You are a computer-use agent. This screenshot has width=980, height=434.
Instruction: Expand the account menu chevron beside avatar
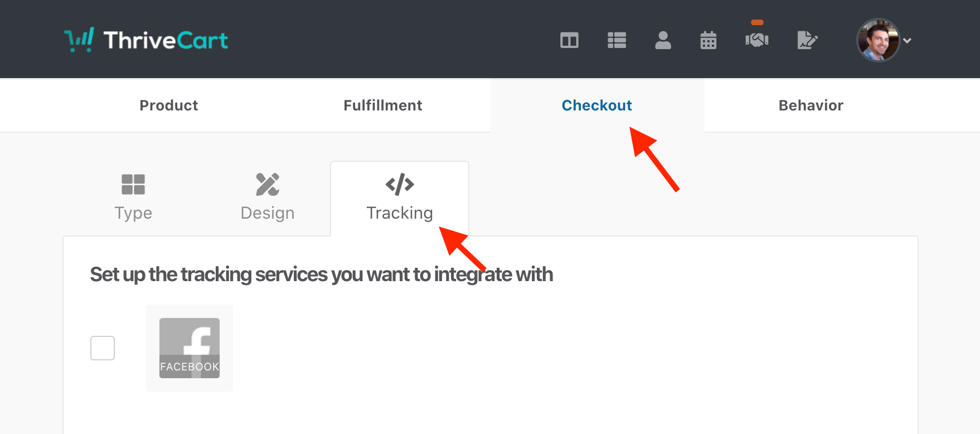click(908, 41)
